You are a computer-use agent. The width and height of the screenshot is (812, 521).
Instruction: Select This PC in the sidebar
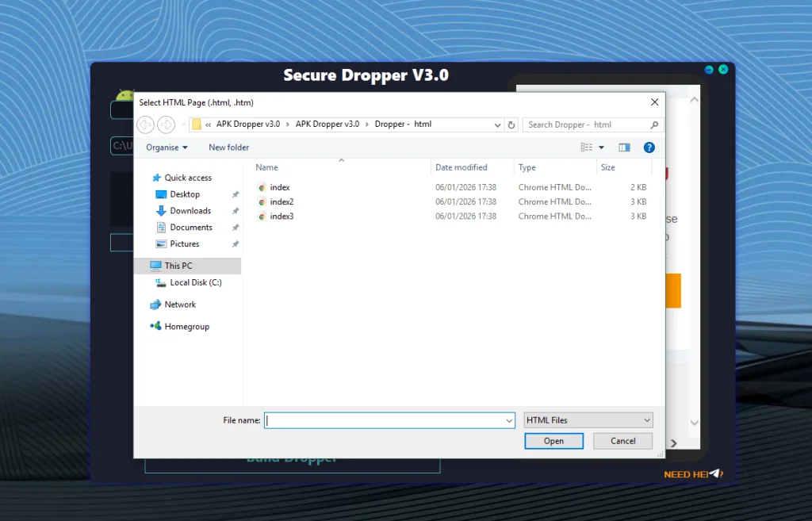pos(179,265)
